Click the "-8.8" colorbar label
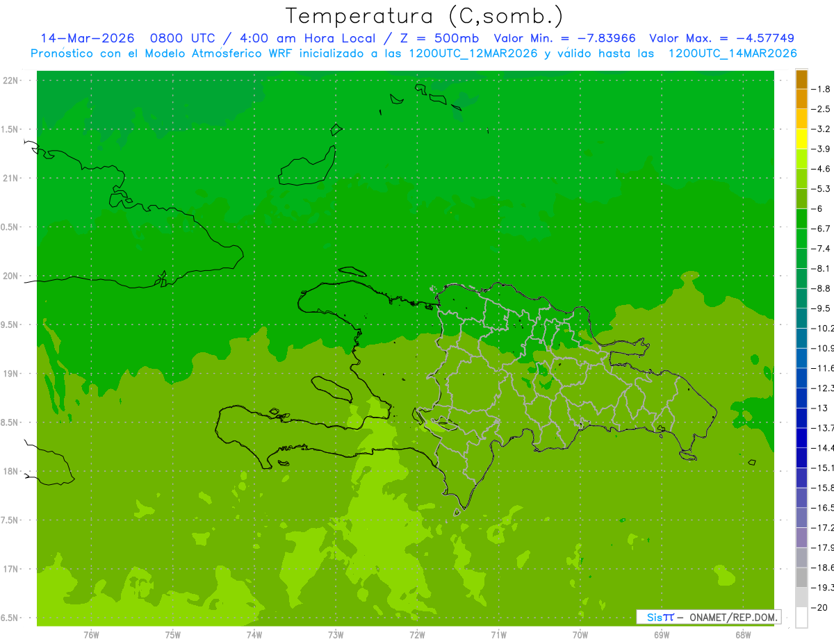 [821, 288]
